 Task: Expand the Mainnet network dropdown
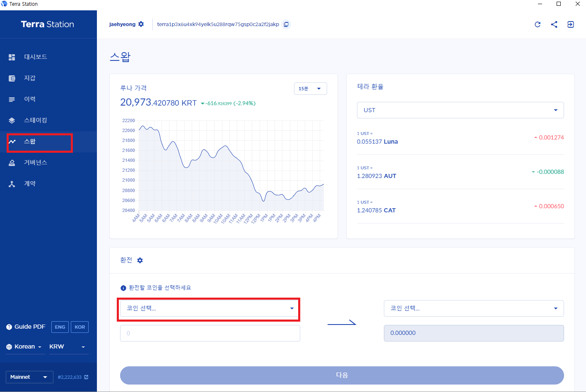29,377
